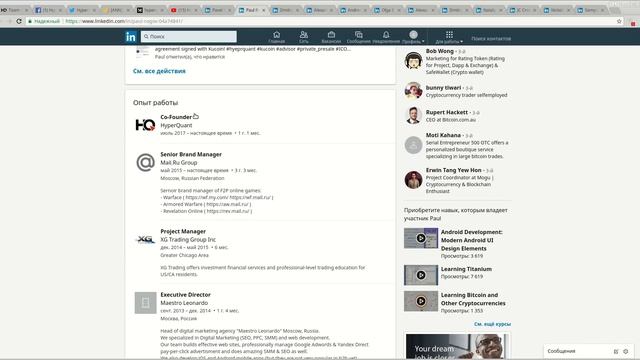Viewport: 640px width, 360px height.
Task: Open the See more courses link
Action: 492,324
